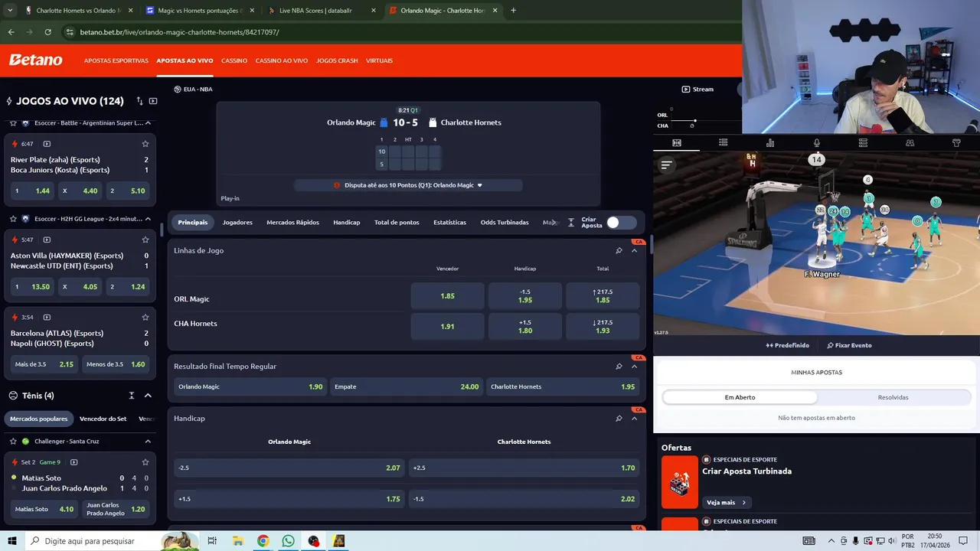The image size is (980, 551).
Task: Open Cassino ao Vivo menu
Action: [x=282, y=60]
